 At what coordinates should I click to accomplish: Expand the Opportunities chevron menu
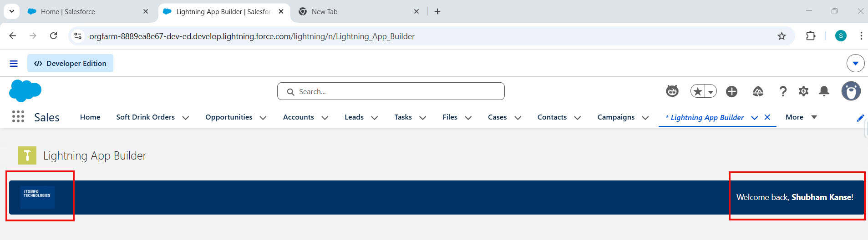click(263, 118)
